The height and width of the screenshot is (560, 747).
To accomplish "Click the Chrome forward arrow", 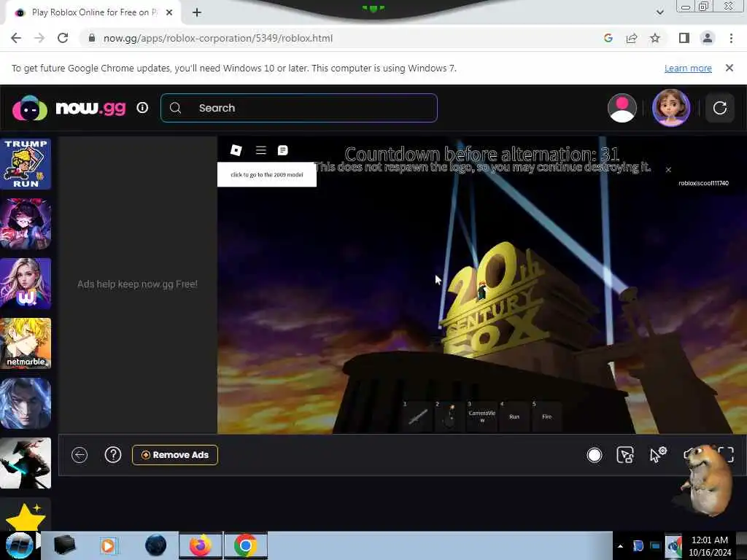I will coord(39,38).
